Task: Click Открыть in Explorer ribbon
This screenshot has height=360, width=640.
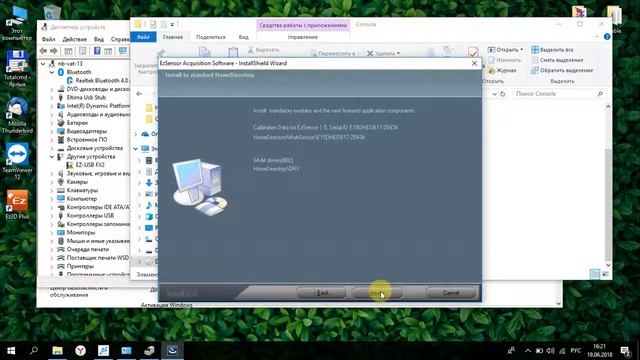Action: (x=505, y=50)
